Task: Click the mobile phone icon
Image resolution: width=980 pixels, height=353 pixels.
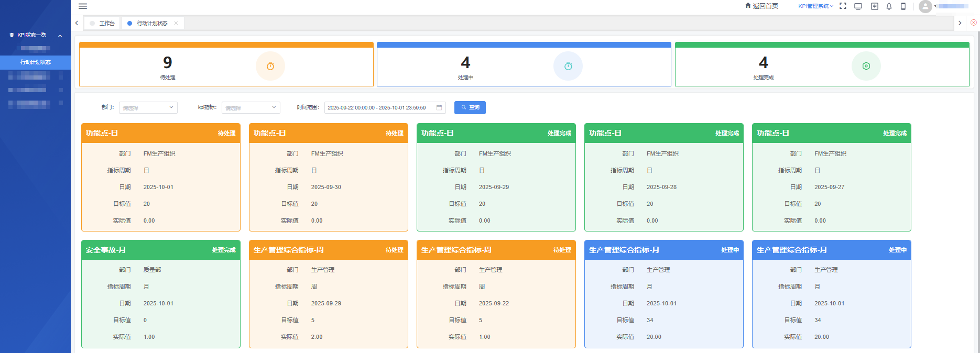Action: [903, 6]
